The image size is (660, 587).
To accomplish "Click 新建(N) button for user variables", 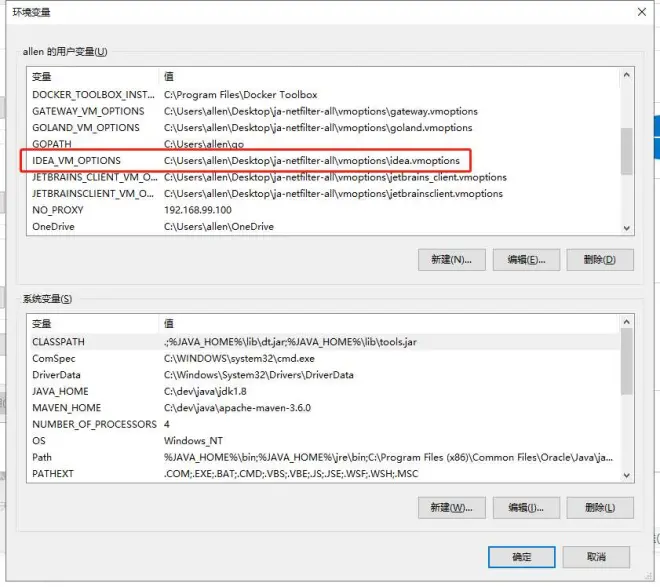I will (x=452, y=260).
